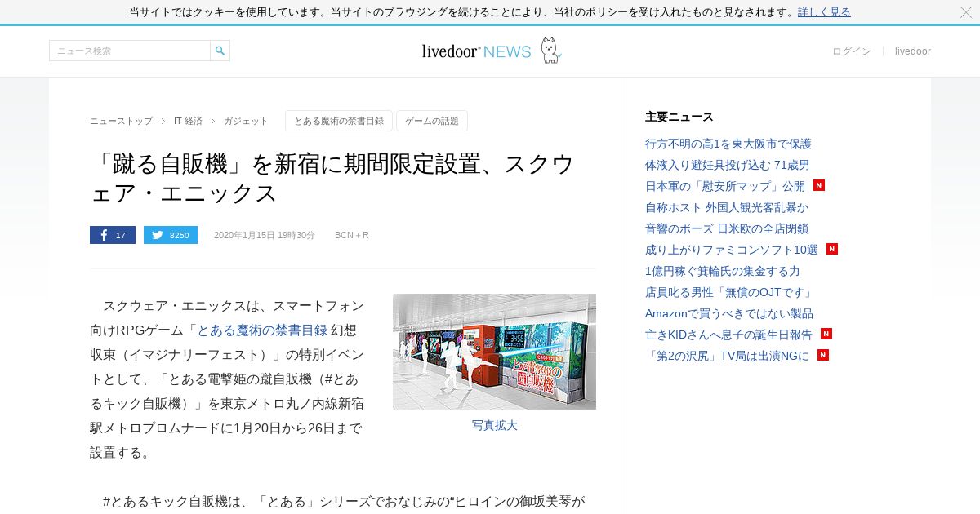
Task: Focus the ニュース検索 search field
Action: click(130, 51)
